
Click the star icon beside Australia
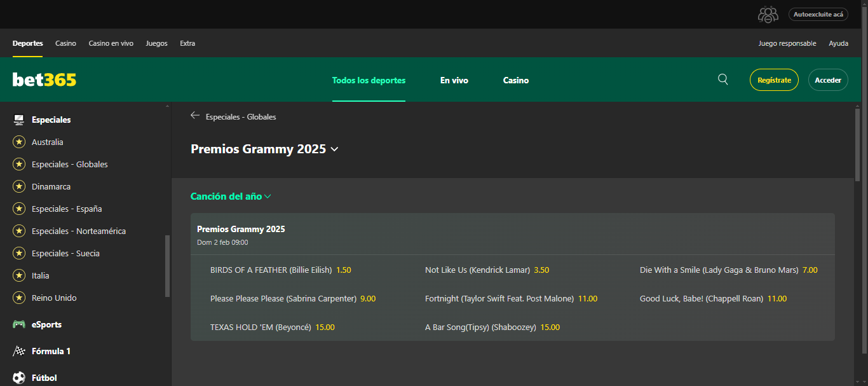[x=19, y=142]
